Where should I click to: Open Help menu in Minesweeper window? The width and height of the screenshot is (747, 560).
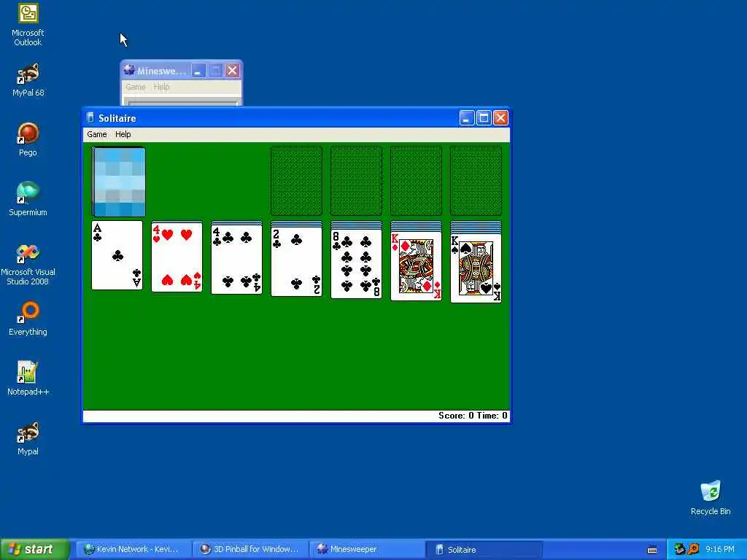[x=161, y=87]
